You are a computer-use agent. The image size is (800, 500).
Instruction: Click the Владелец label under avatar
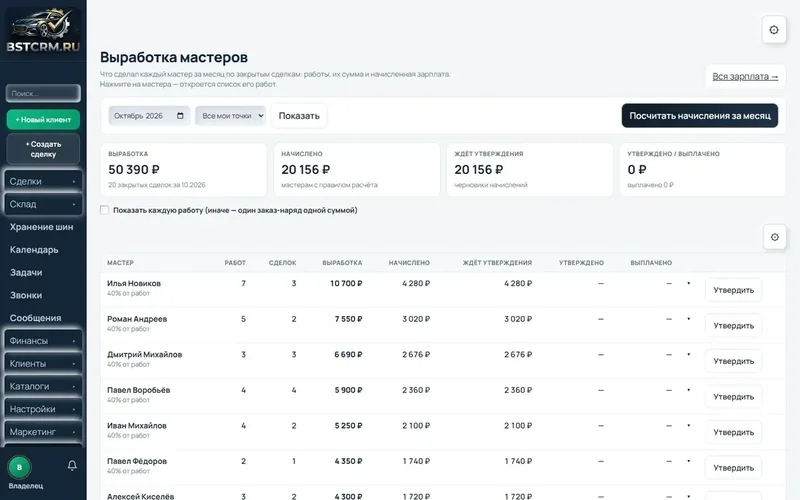click(x=26, y=486)
